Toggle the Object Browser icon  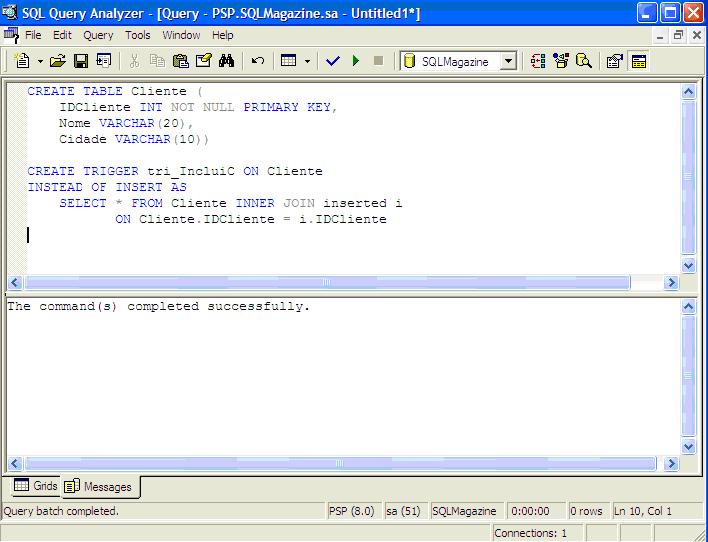(561, 61)
